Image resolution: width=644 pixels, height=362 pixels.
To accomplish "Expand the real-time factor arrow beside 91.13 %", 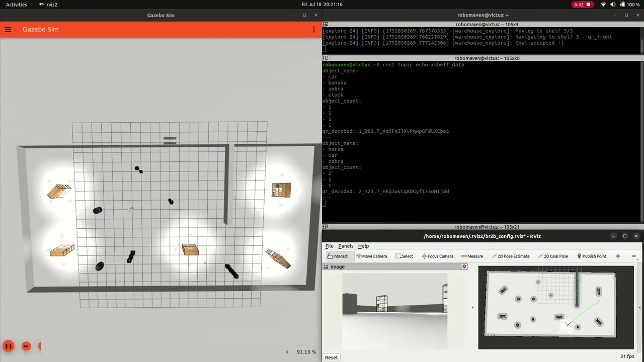I will point(287,352).
